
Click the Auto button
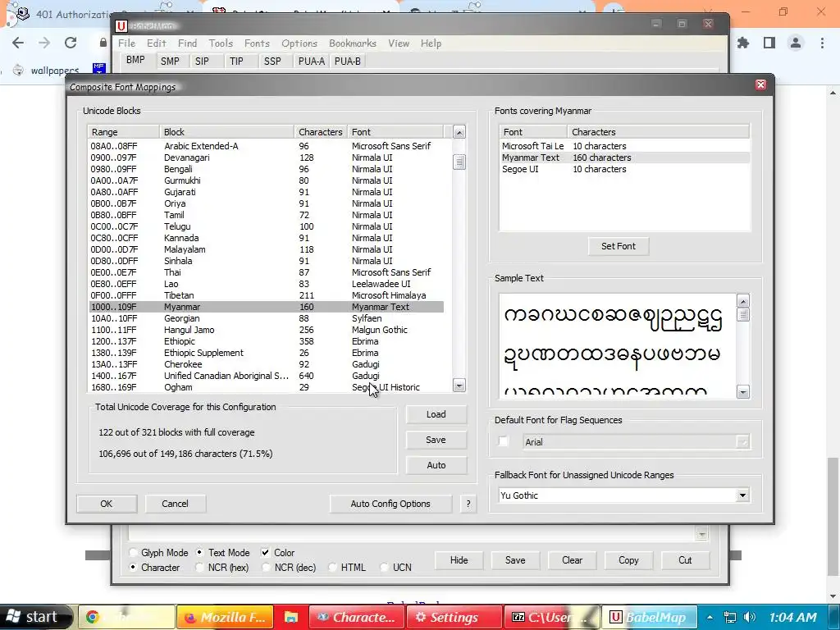click(436, 465)
